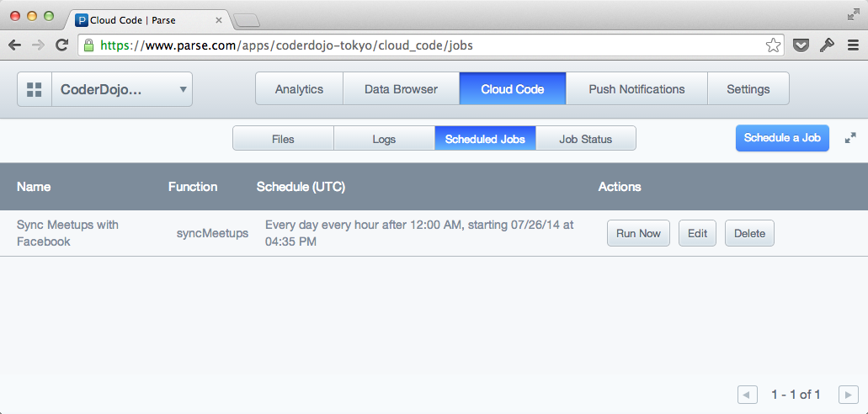Open the Push Notifications tab

(636, 88)
